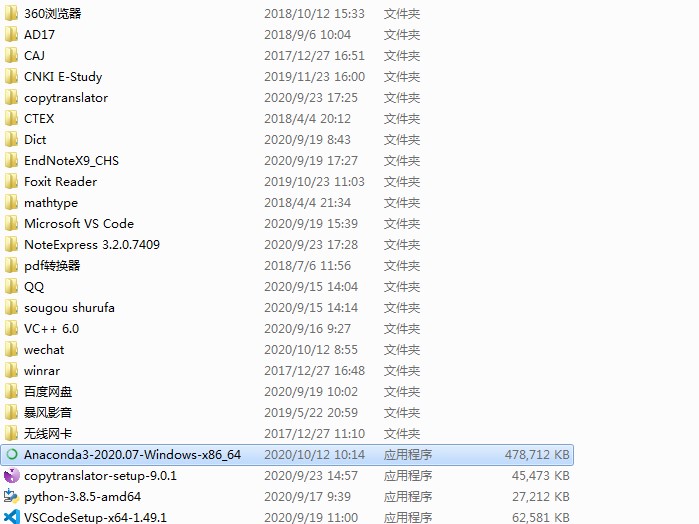Select the folder name wechat
This screenshot has width=699, height=524.
(x=44, y=349)
